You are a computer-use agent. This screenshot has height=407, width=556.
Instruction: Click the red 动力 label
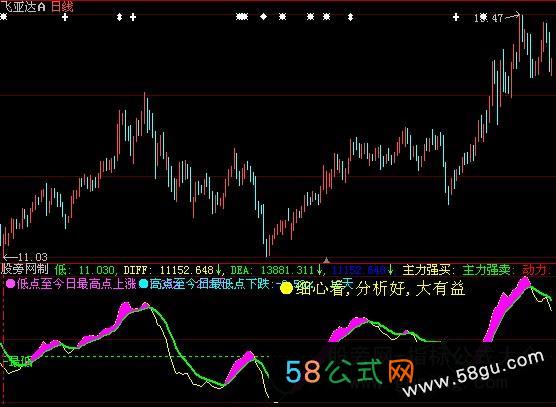pyautogui.click(x=534, y=270)
